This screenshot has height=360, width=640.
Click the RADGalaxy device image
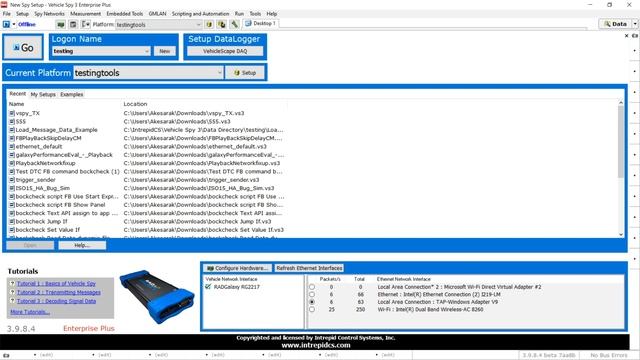[157, 296]
